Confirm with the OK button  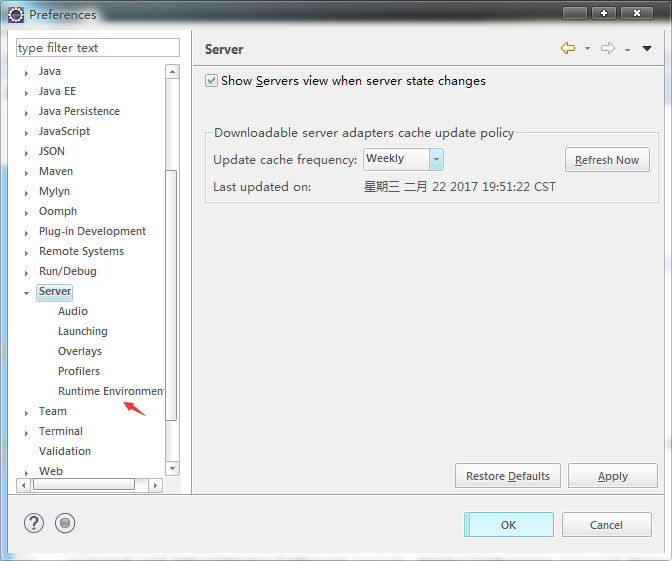point(509,525)
